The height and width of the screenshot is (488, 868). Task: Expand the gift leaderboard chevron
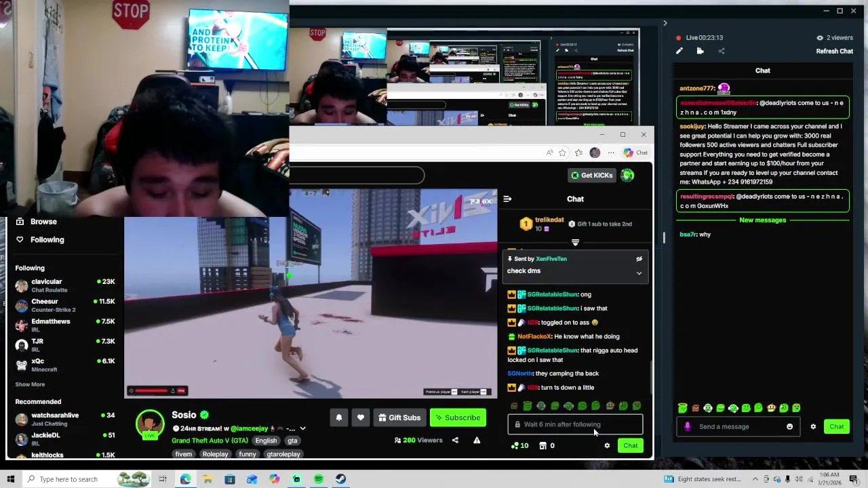pos(575,243)
